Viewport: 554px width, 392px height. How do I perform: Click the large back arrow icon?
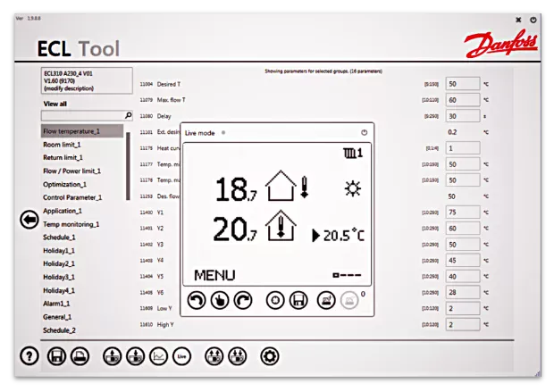tap(29, 220)
